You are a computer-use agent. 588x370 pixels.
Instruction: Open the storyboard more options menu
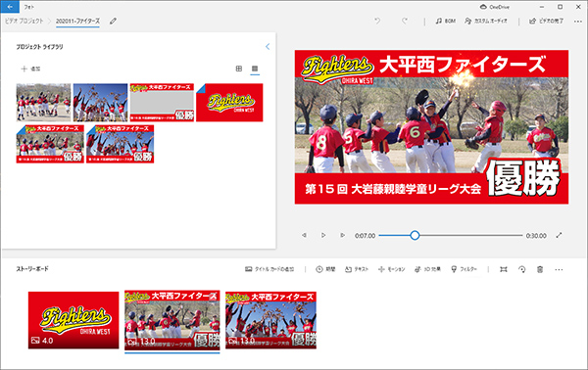click(x=559, y=269)
